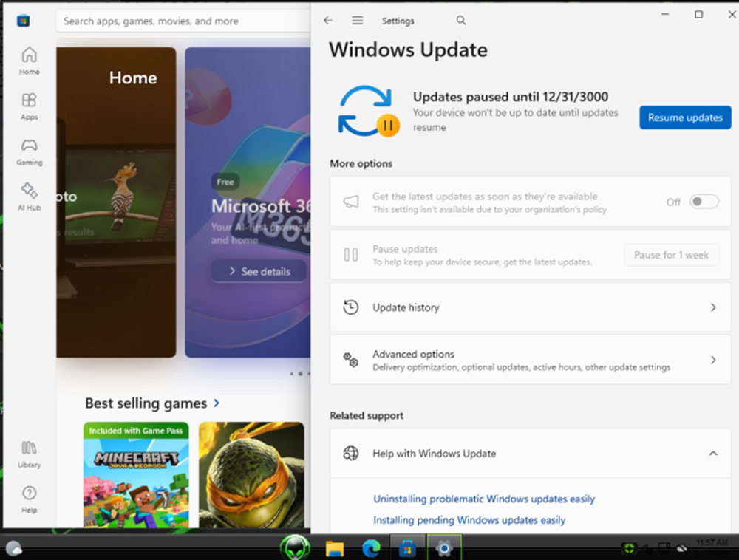The image size is (739, 560).
Task: Open Uninstalling problematic Windows updates link
Action: pos(484,499)
